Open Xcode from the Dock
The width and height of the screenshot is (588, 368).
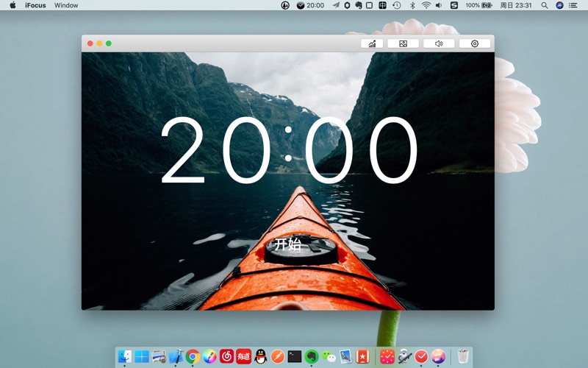176,356
